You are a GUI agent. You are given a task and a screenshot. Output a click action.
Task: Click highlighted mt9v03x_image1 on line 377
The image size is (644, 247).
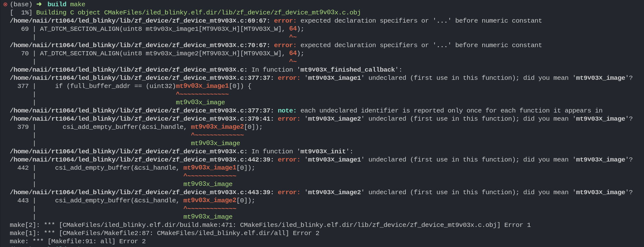point(202,86)
